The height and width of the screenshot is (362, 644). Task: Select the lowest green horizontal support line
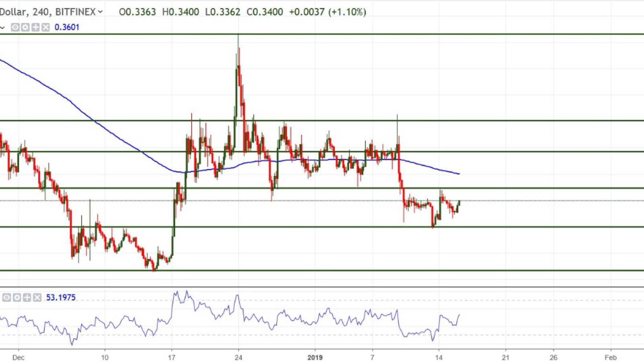[322, 270]
